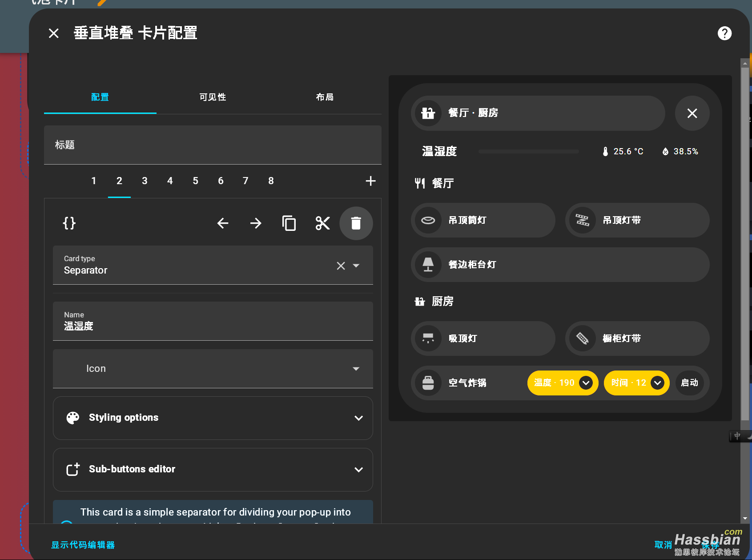Screen dimensions: 752x560
Task: Switch to the 配置 tab
Action: (100, 97)
